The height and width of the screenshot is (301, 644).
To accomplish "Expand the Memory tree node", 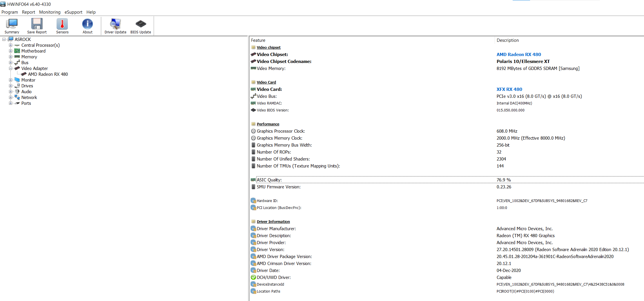I will point(10,57).
